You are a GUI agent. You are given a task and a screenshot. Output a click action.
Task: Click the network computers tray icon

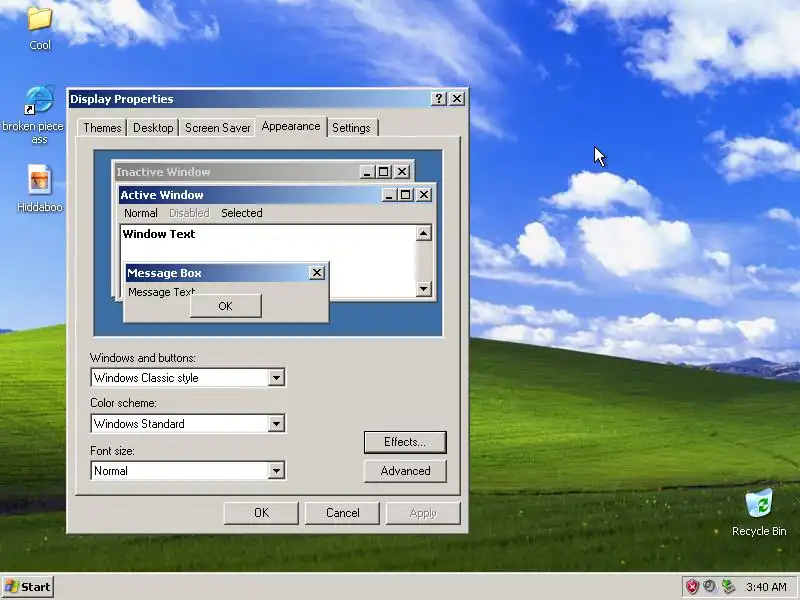728,587
